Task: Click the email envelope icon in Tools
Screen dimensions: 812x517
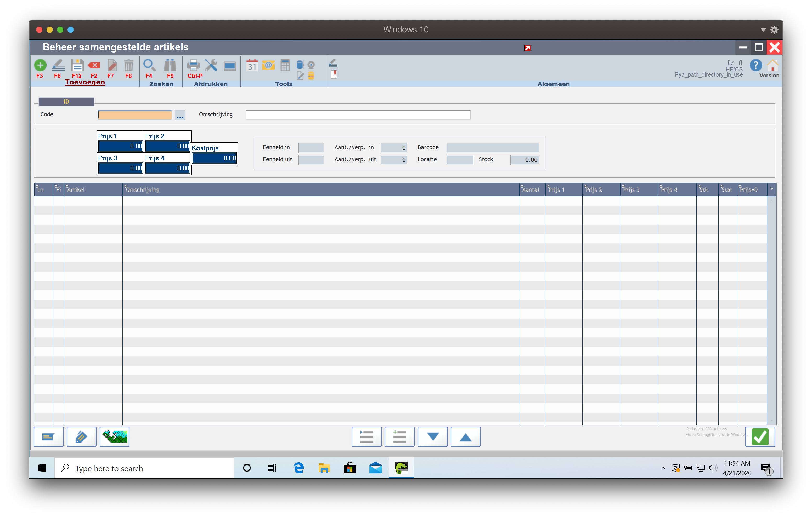Action: tap(268, 65)
